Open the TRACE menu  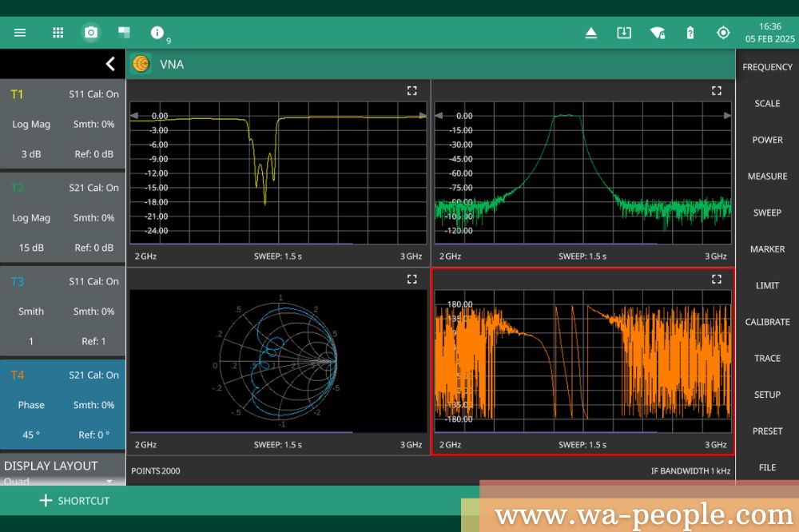(767, 358)
